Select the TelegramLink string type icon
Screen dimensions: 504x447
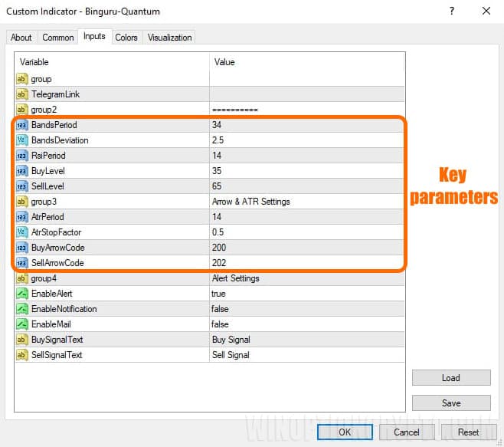tap(21, 94)
